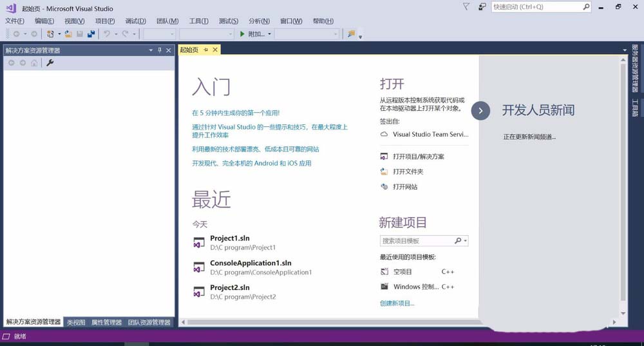Image resolution: width=644 pixels, height=346 pixels.
Task: Open Solution Explorer window position dropdown
Action: [x=151, y=50]
